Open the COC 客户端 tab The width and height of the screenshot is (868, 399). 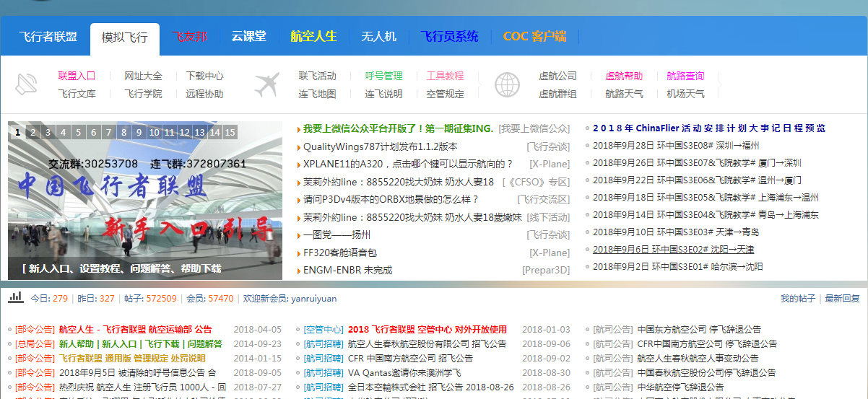tap(534, 36)
